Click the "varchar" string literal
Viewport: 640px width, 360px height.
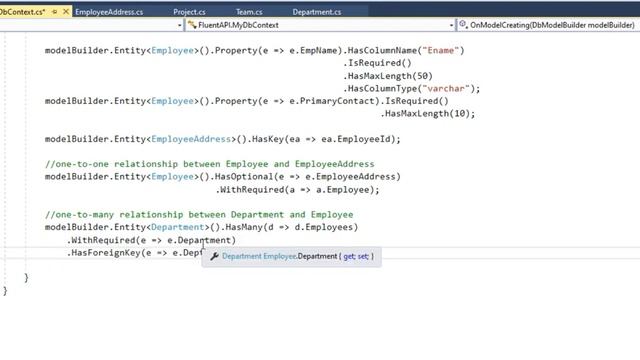tap(446, 89)
